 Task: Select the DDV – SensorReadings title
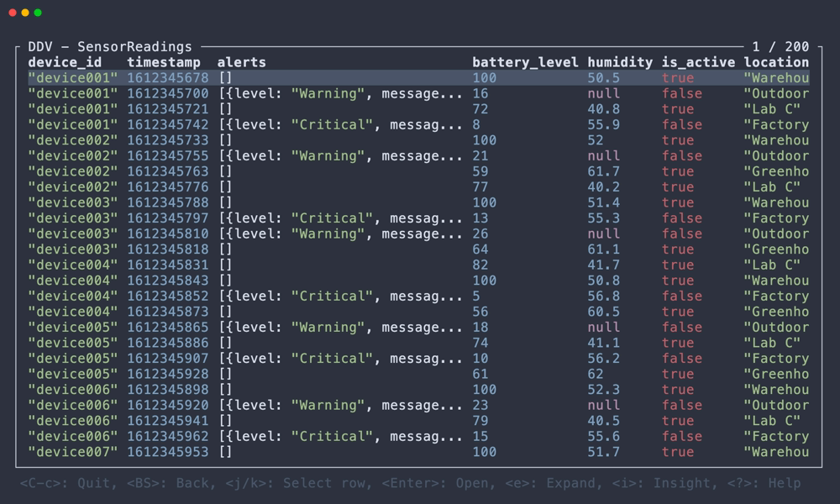110,46
